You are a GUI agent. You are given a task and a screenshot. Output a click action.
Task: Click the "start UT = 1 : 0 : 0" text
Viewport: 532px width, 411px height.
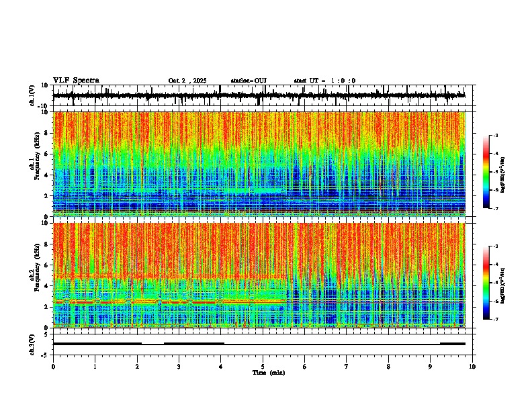[324, 81]
